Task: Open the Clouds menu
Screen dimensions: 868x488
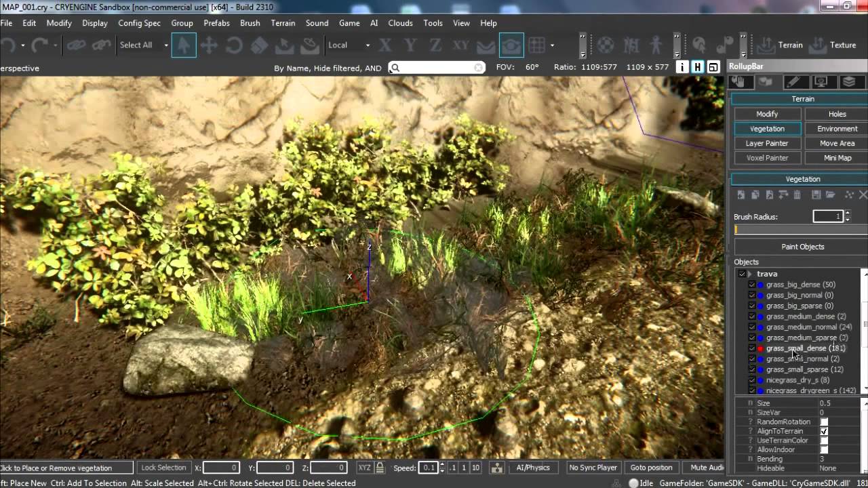Action: [400, 23]
